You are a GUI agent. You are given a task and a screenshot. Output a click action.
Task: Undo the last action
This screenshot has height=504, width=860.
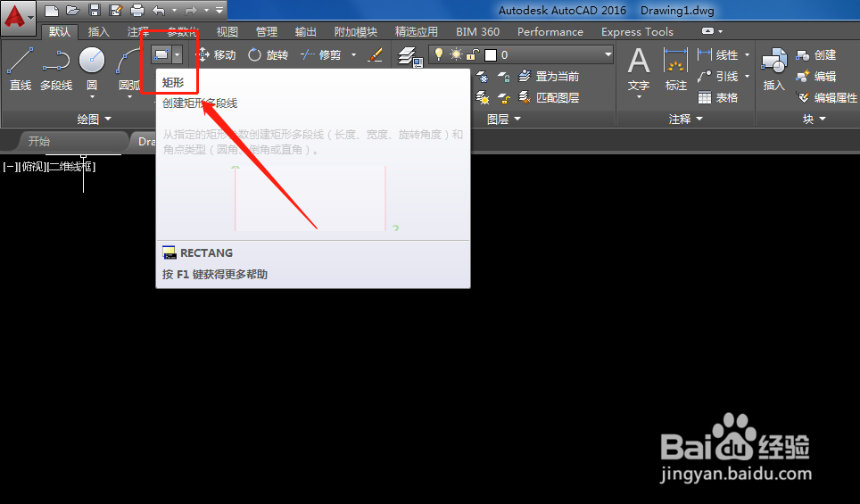159,11
